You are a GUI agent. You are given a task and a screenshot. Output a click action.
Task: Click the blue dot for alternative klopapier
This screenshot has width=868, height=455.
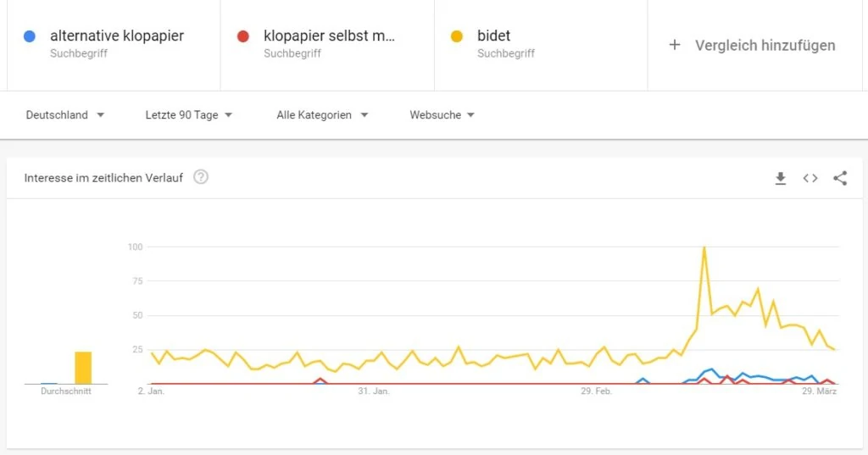tap(30, 36)
